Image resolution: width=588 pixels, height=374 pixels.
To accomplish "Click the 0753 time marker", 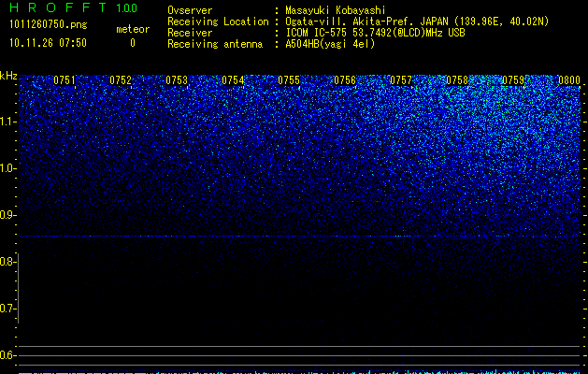I will [177, 80].
